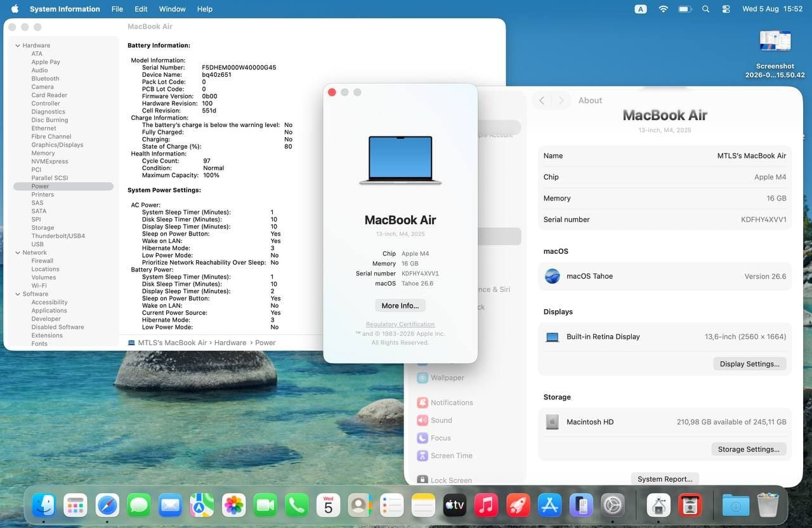Click the Wi-Fi status icon in menu bar
Viewport: 812px width, 528px height.
pyautogui.click(x=664, y=9)
